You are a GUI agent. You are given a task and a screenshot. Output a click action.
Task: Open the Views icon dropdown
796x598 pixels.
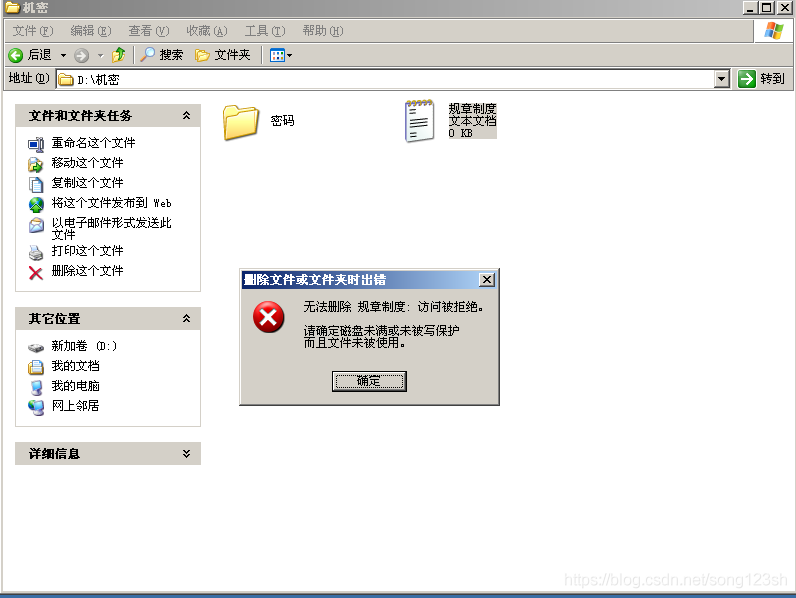(x=281, y=55)
